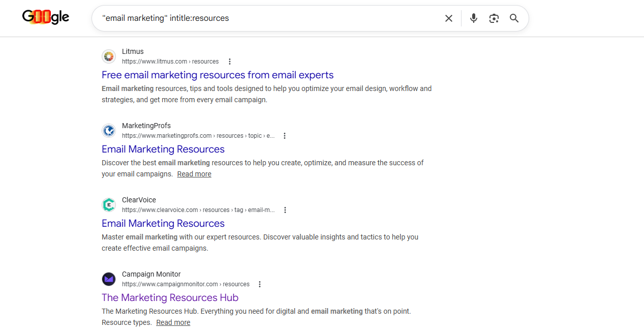
Task: Open the Litmus free email marketing resources link
Action: point(218,75)
